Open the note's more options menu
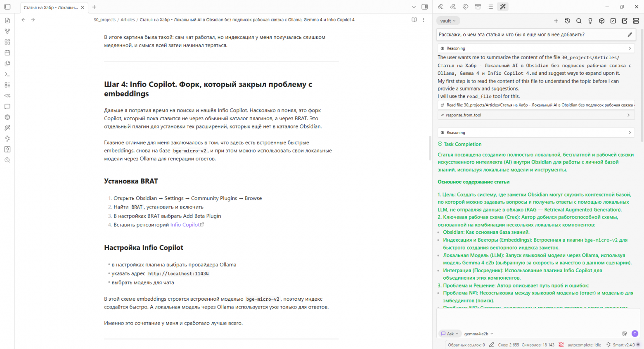 (424, 20)
